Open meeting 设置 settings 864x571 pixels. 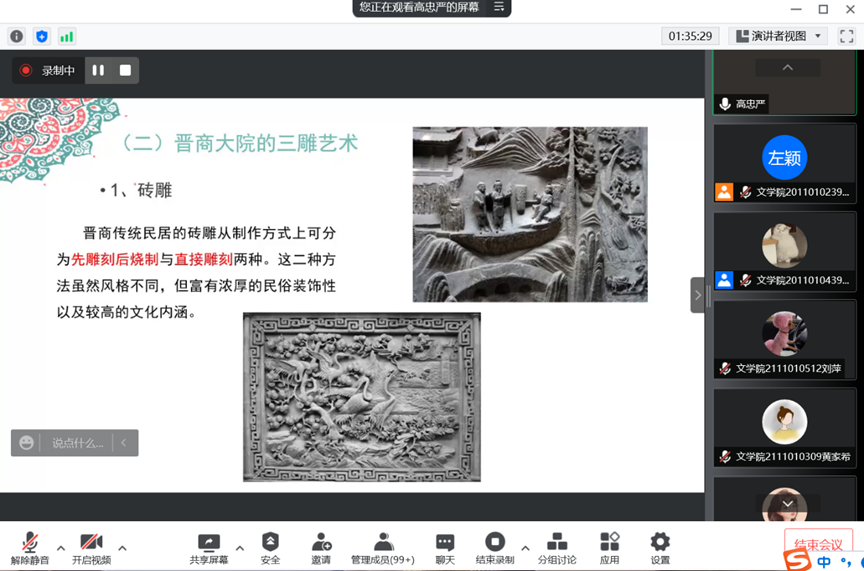(660, 547)
